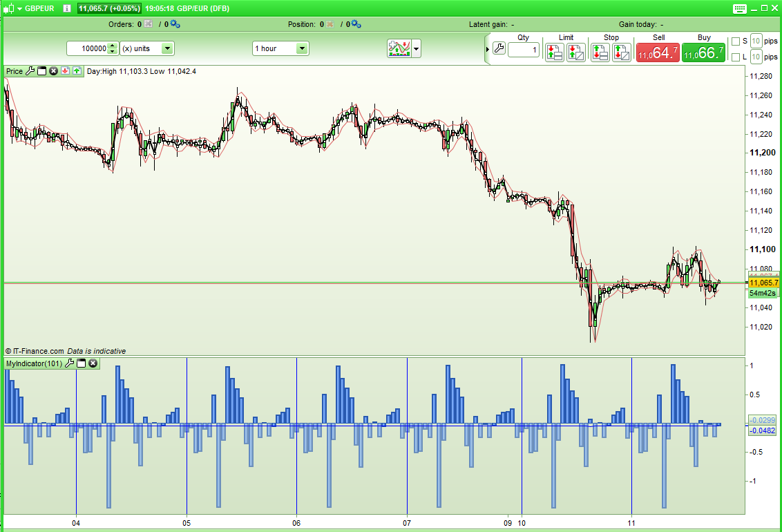Click the Qty input field
This screenshot has width=782, height=532.
[522, 50]
